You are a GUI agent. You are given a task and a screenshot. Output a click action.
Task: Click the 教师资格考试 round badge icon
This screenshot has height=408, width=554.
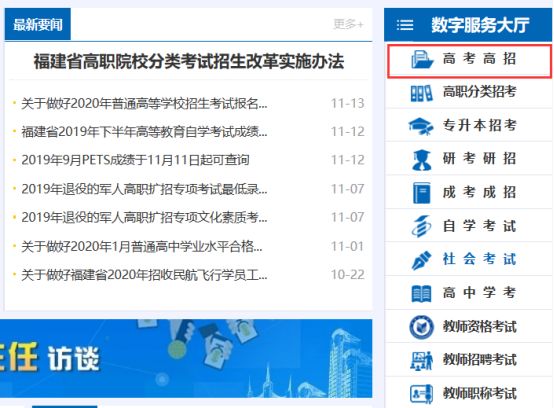(x=421, y=327)
